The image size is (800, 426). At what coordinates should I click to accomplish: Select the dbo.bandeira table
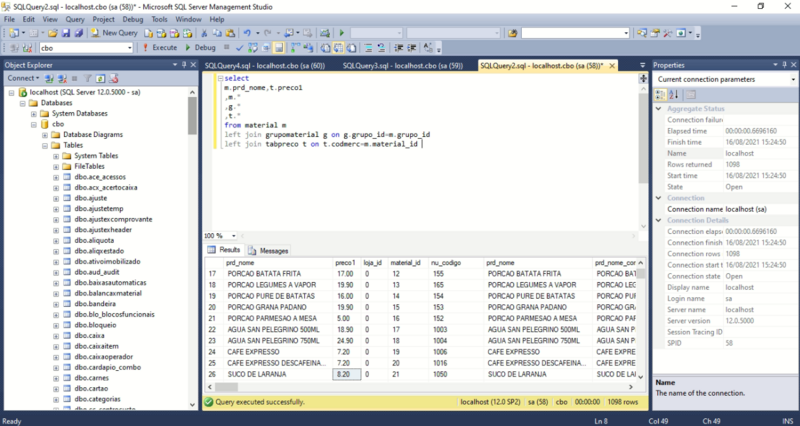(x=95, y=304)
